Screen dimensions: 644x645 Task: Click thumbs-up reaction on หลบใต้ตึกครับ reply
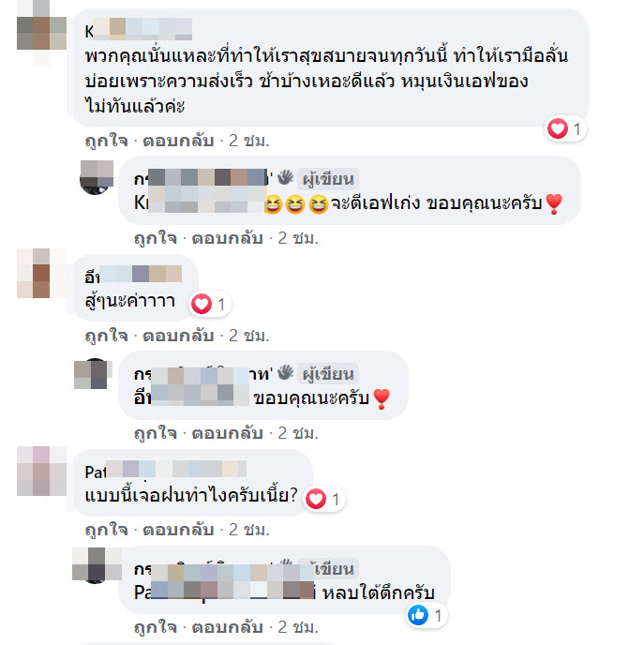(x=427, y=615)
